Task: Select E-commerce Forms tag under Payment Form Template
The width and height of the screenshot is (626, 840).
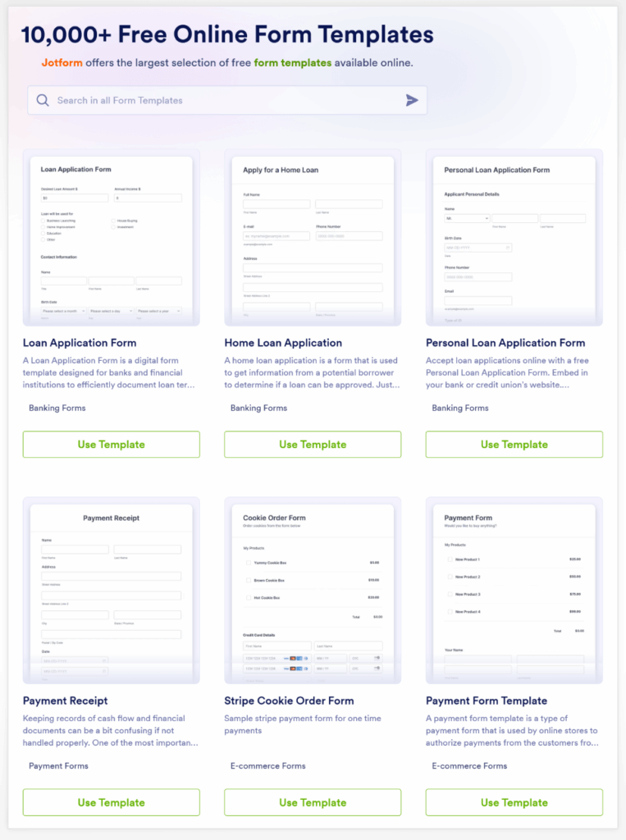Action: click(469, 766)
